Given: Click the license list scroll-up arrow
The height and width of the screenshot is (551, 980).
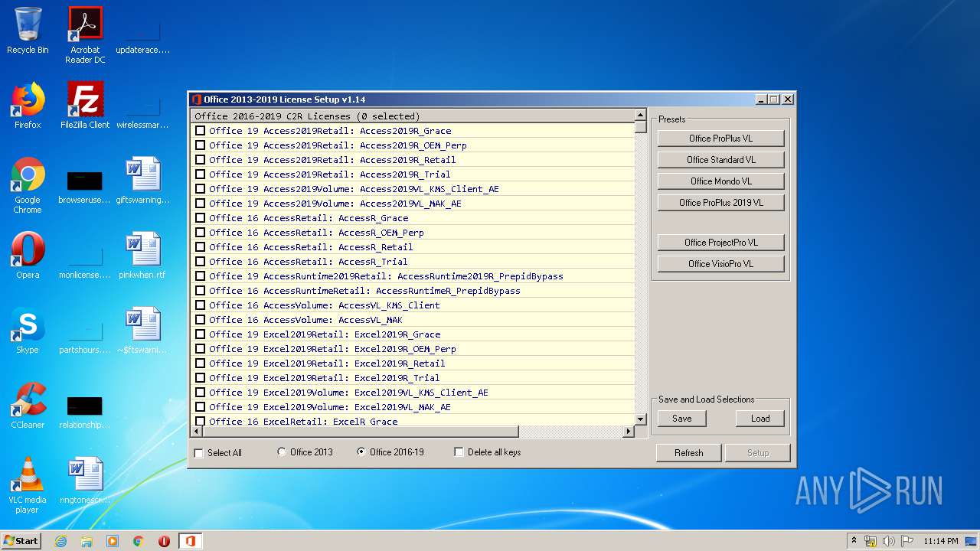Looking at the screenshot, I should click(x=640, y=116).
